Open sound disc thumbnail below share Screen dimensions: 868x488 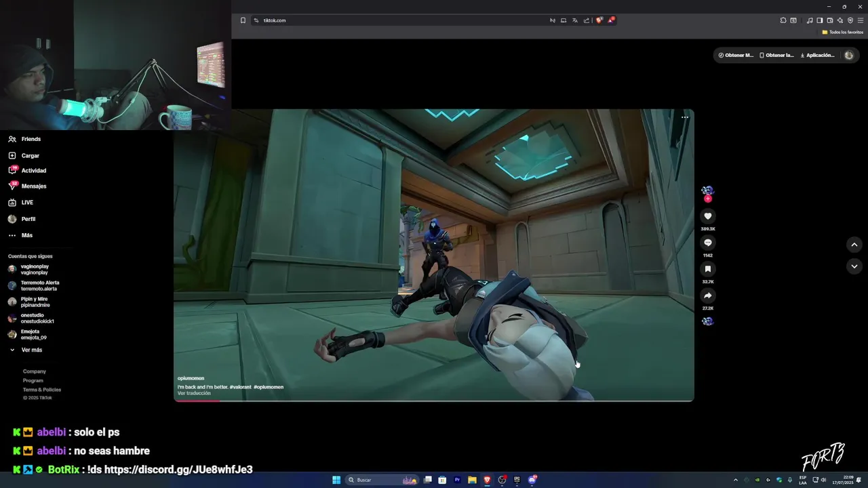pos(707,321)
